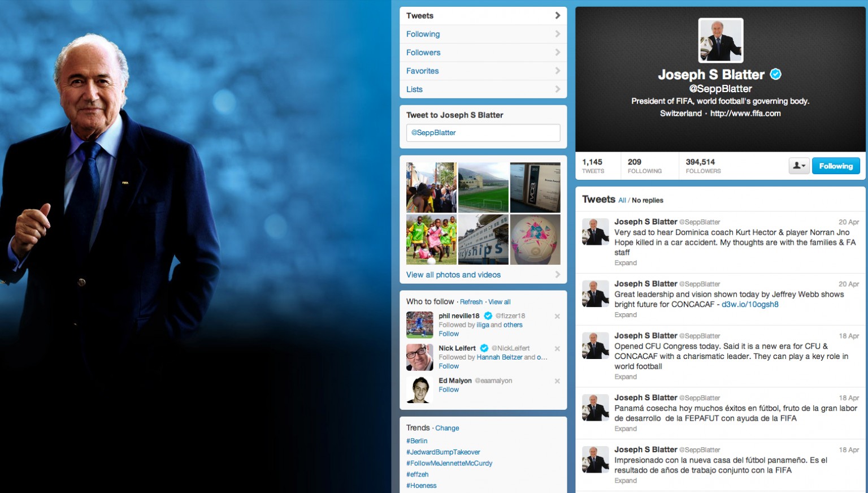The image size is (868, 493).
Task: Click the chevron beside Followers
Action: 557,53
